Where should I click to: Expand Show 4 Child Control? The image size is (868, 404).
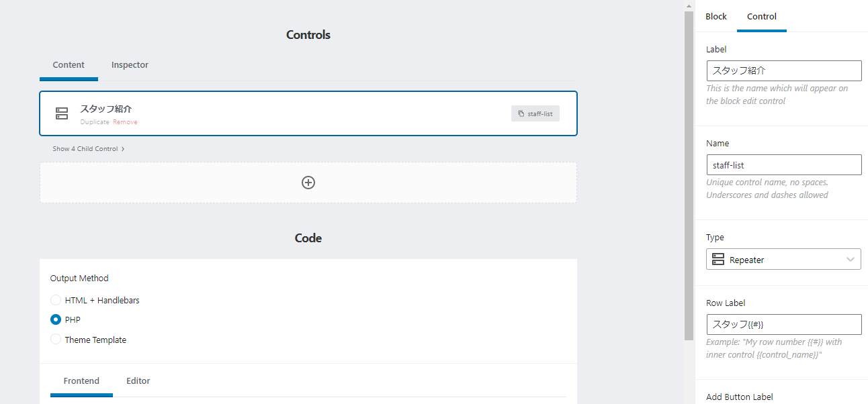click(85, 149)
